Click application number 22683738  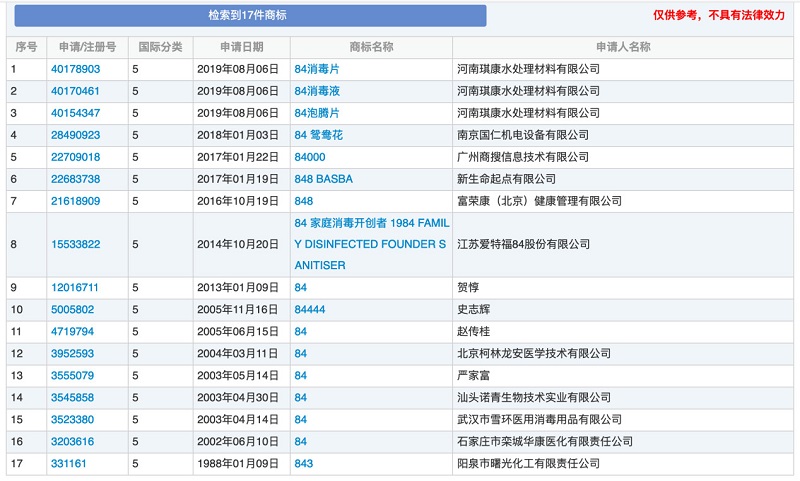click(76, 179)
